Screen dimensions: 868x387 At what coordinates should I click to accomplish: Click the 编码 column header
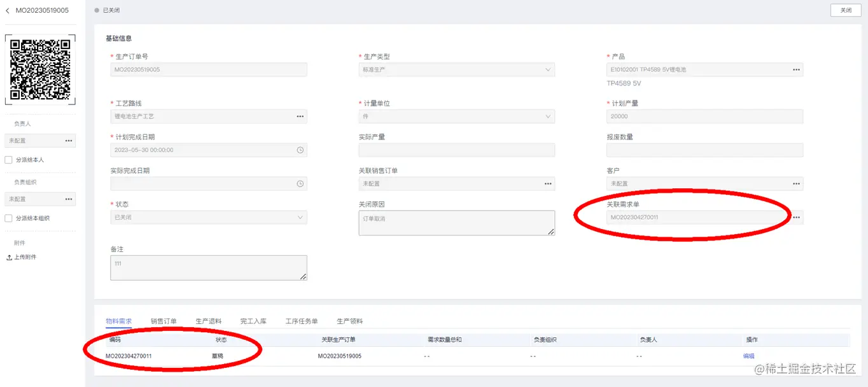(x=115, y=340)
